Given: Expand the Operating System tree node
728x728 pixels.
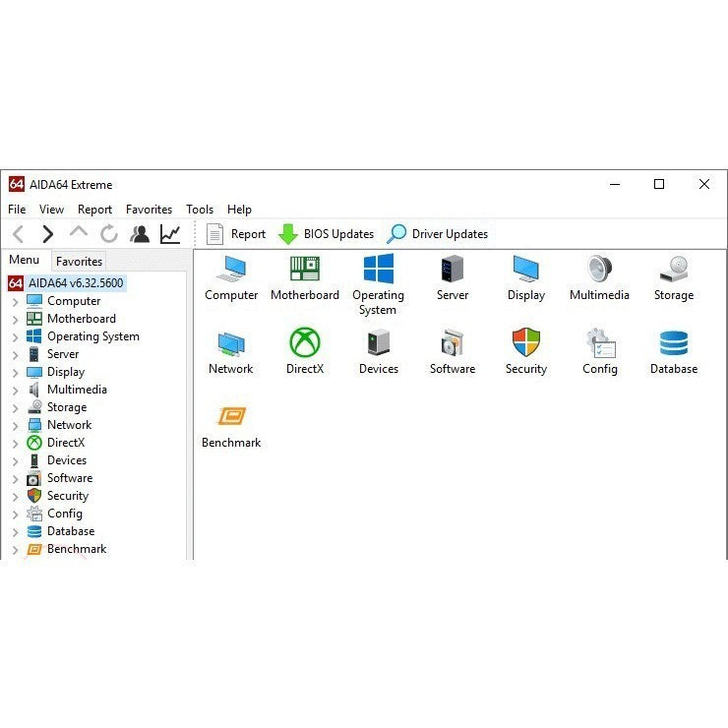Looking at the screenshot, I should [16, 337].
